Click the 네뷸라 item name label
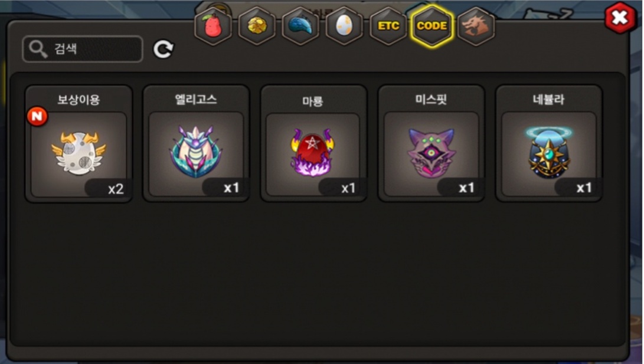This screenshot has height=364, width=644. [x=549, y=99]
